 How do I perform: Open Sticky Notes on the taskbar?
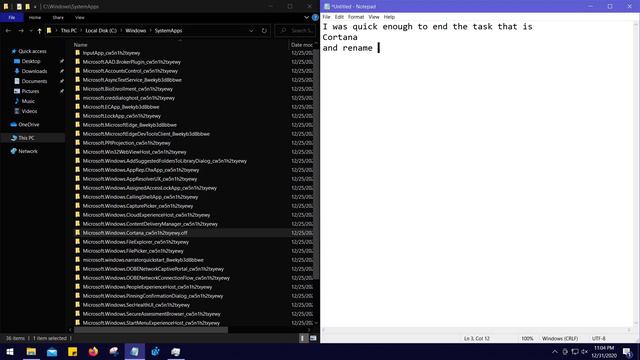73,351
